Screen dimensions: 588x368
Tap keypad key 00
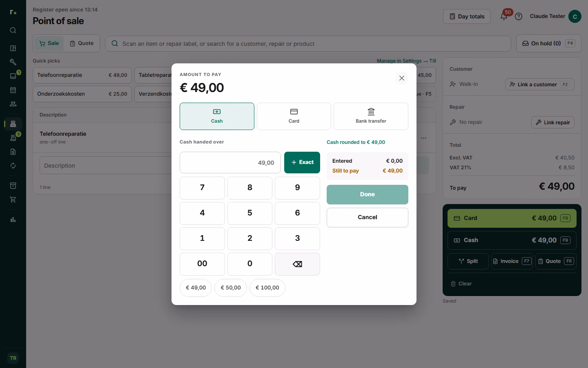tap(202, 264)
